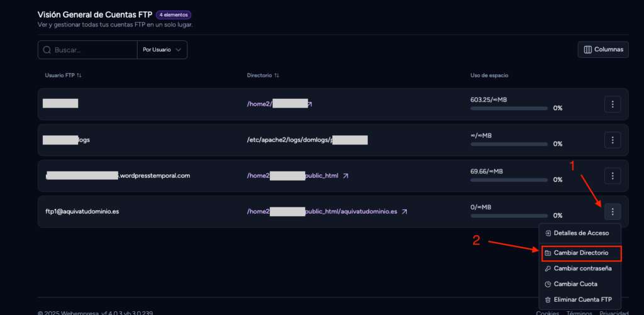Click external link arrow after wordpresstemporal public_html path
This screenshot has width=644, height=315.
(345, 176)
